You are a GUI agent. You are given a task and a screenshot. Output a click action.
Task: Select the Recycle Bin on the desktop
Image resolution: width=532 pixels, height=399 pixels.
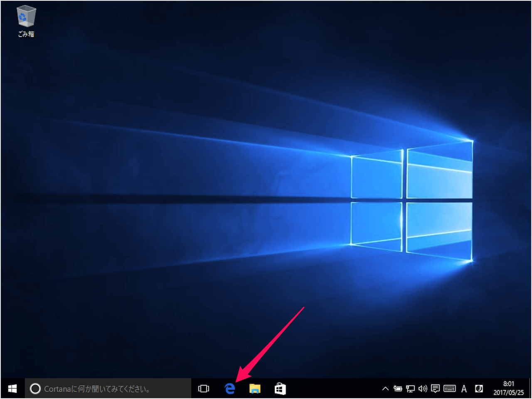coord(26,19)
